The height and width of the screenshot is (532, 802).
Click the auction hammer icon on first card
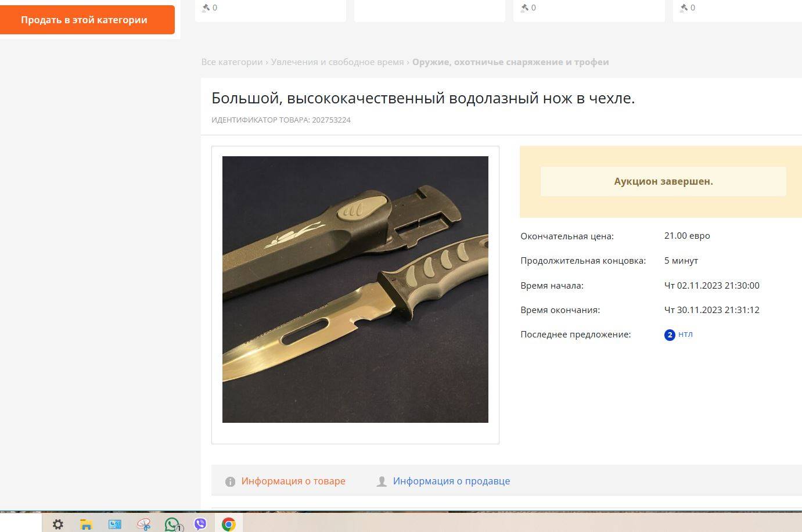click(206, 8)
